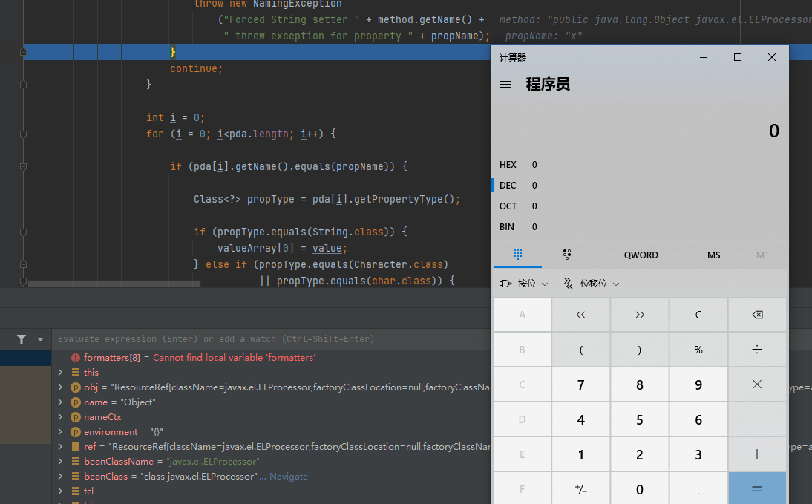Expand the 'beanClass' variable node
This screenshot has height=504, width=812.
tap(60, 476)
